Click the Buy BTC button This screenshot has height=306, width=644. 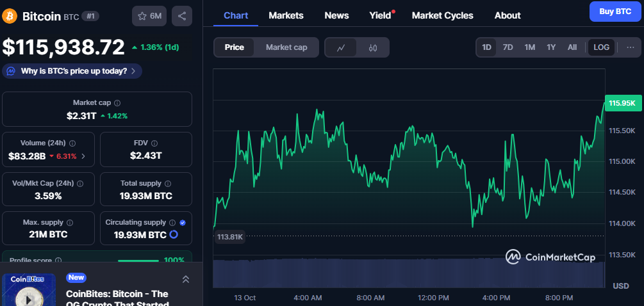pyautogui.click(x=614, y=12)
